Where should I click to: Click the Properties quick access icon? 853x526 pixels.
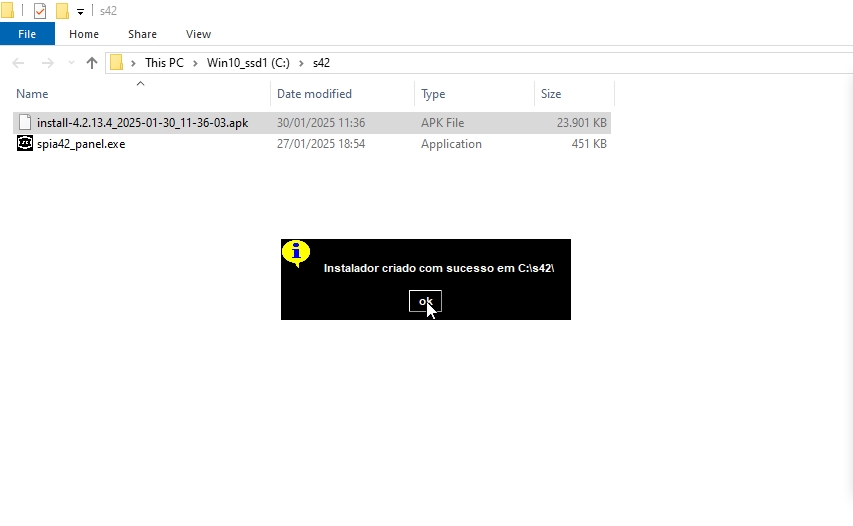pos(40,11)
